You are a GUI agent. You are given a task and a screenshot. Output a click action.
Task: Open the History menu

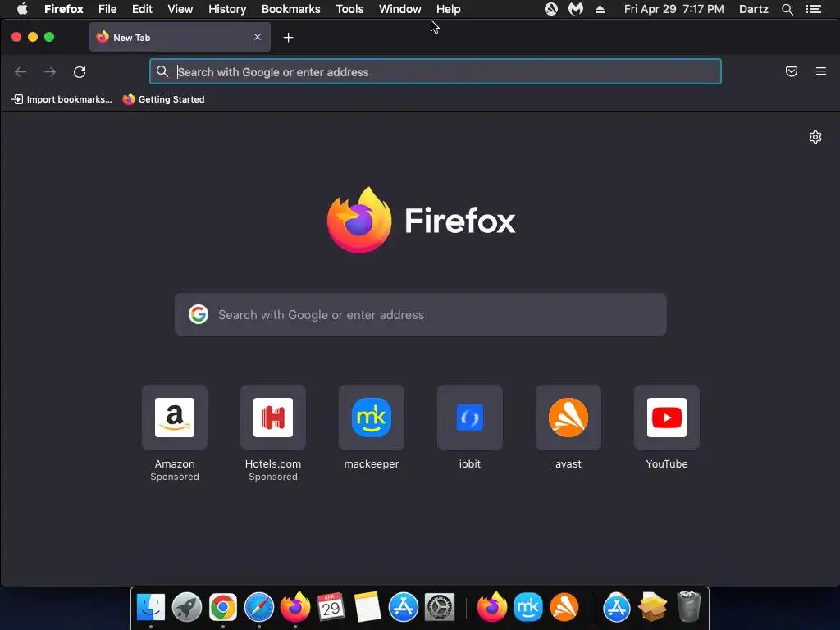pos(227,9)
